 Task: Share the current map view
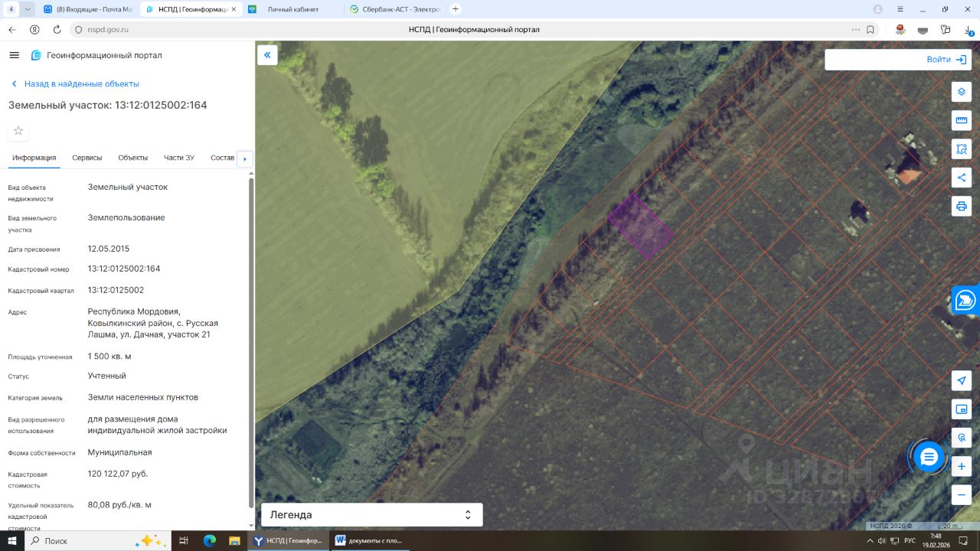coord(962,178)
